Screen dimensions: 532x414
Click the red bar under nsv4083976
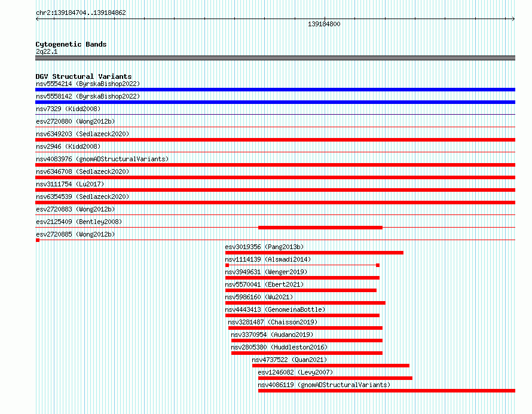coord(275,165)
